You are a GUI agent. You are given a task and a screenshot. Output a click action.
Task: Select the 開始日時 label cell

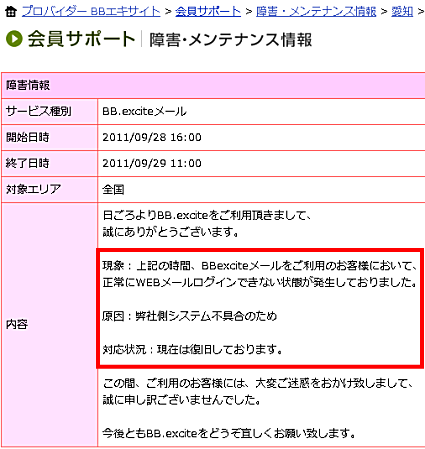49,137
